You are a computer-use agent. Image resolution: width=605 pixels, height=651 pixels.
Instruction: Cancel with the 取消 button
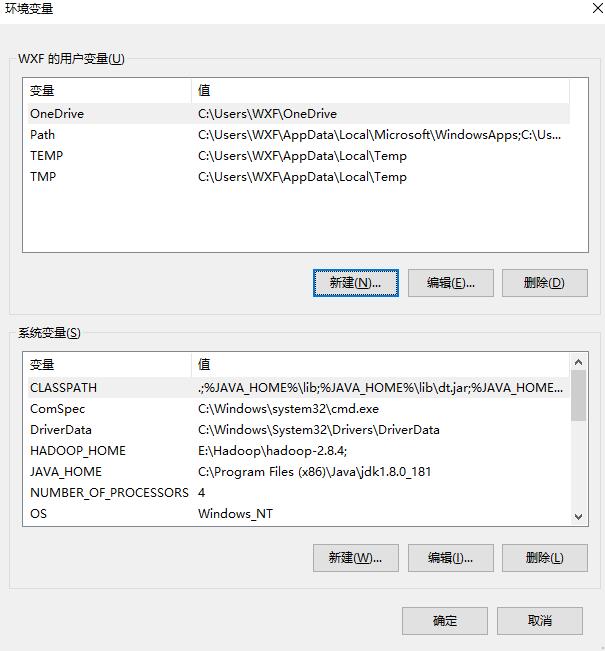(x=540, y=621)
